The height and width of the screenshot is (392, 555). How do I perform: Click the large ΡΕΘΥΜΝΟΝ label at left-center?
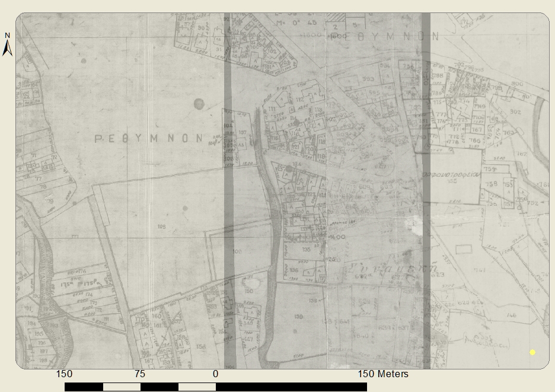pyautogui.click(x=149, y=138)
